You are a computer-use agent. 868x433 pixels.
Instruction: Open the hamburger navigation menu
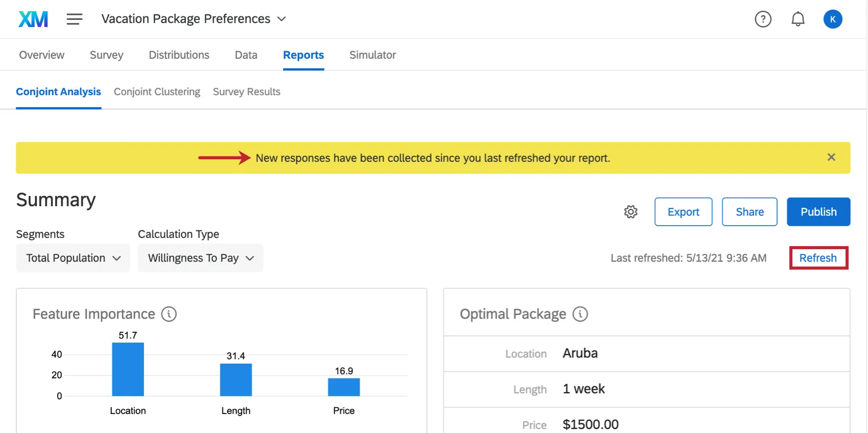pos(75,19)
